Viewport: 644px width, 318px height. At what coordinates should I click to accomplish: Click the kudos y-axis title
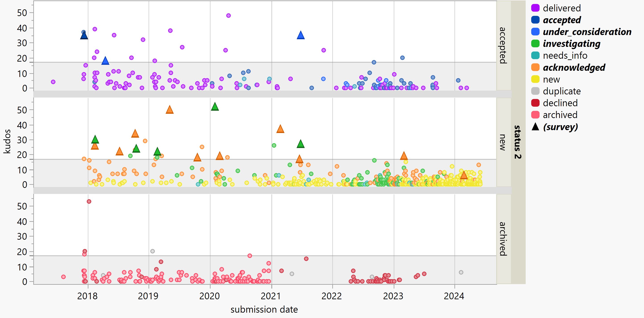coord(7,141)
